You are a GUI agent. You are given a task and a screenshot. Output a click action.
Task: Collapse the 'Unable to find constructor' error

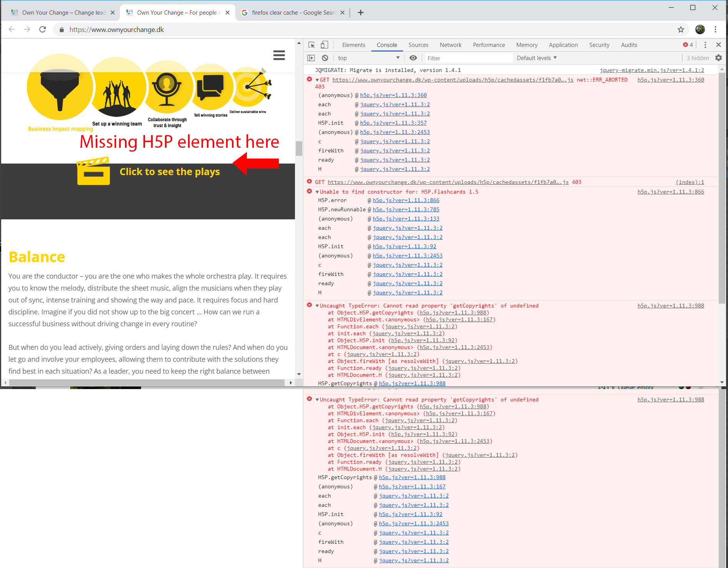[317, 192]
